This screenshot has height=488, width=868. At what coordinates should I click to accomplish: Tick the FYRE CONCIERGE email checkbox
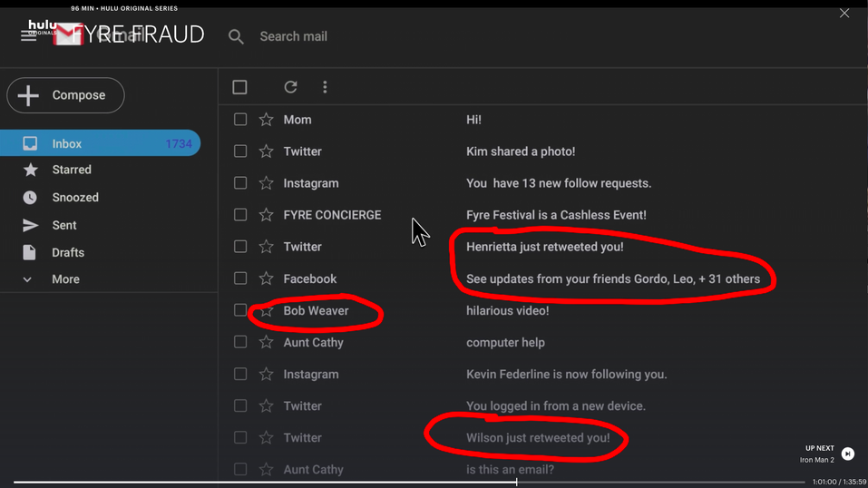240,214
